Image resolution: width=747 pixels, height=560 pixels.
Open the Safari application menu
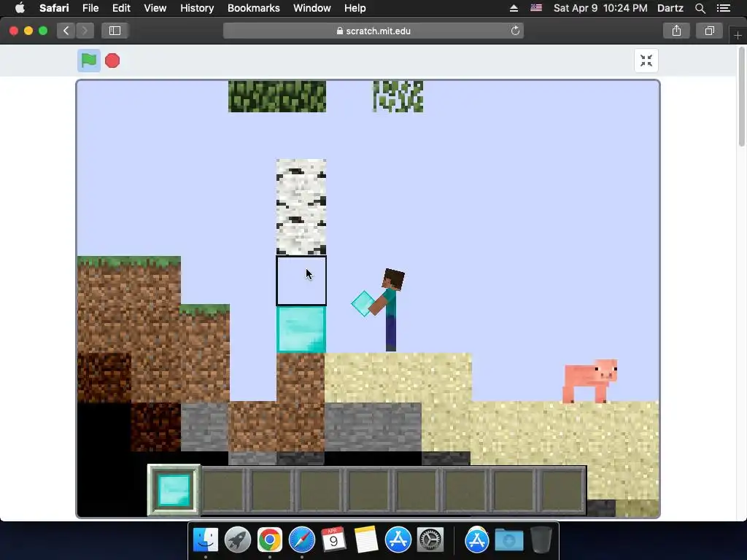click(x=54, y=8)
